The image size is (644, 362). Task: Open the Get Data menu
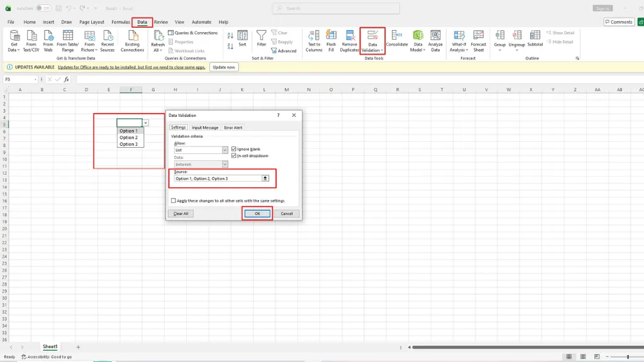click(14, 41)
